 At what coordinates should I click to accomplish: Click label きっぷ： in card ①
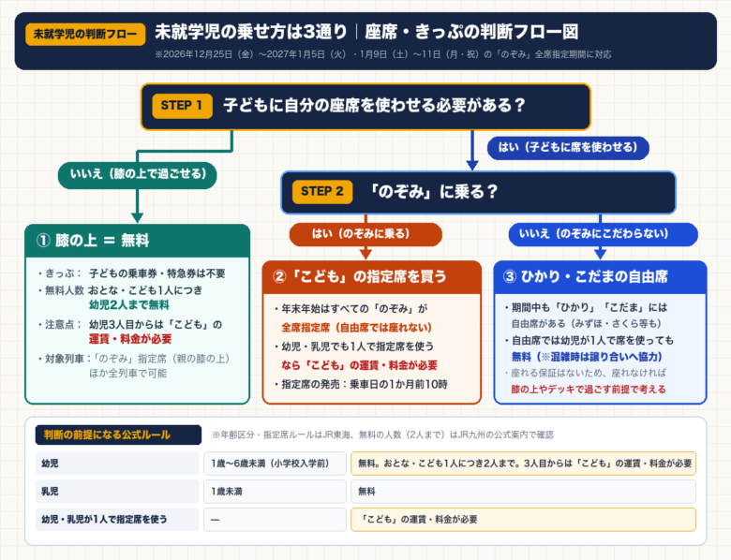point(64,273)
